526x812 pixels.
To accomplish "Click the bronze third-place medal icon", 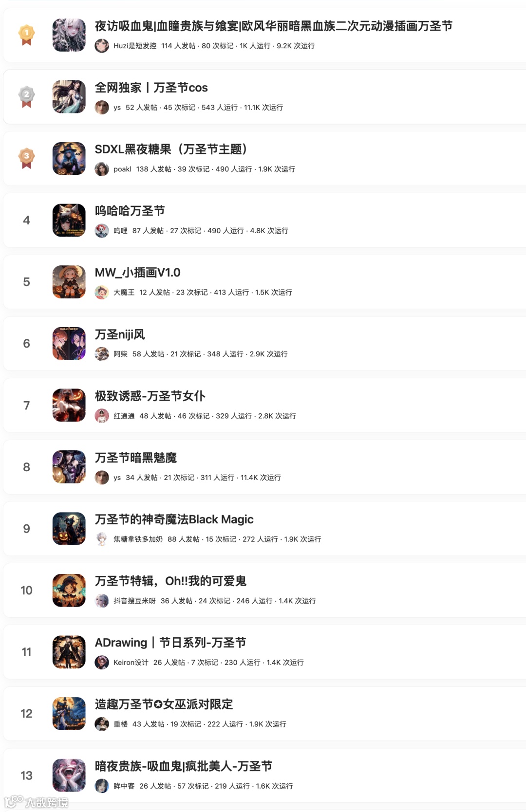I will [26, 158].
